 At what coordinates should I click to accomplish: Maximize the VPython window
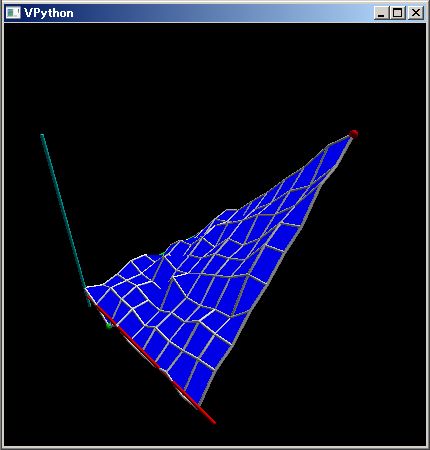tap(398, 13)
